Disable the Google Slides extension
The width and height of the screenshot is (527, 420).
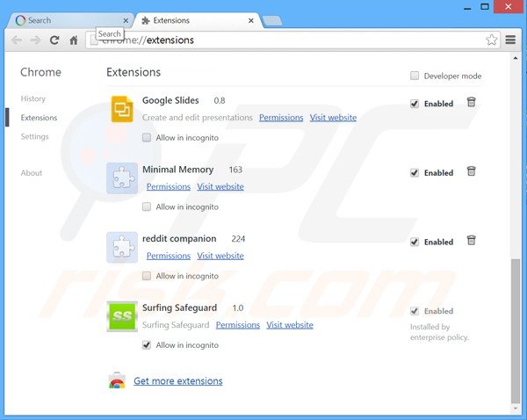(415, 104)
